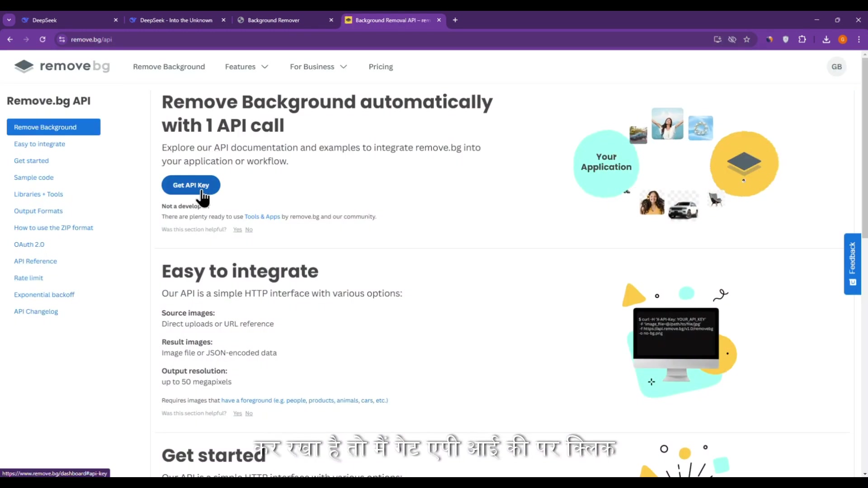Close DeepSeek - Into the Unknown tab

(x=223, y=20)
